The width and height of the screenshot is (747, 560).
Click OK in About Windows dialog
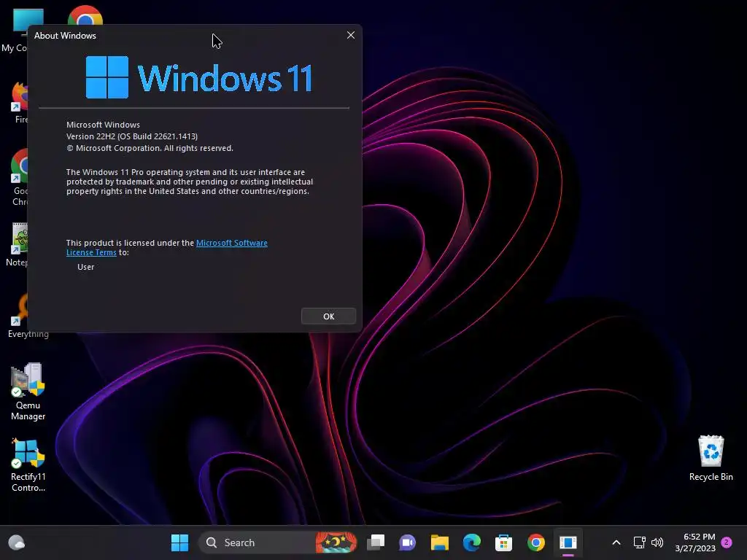tap(328, 316)
